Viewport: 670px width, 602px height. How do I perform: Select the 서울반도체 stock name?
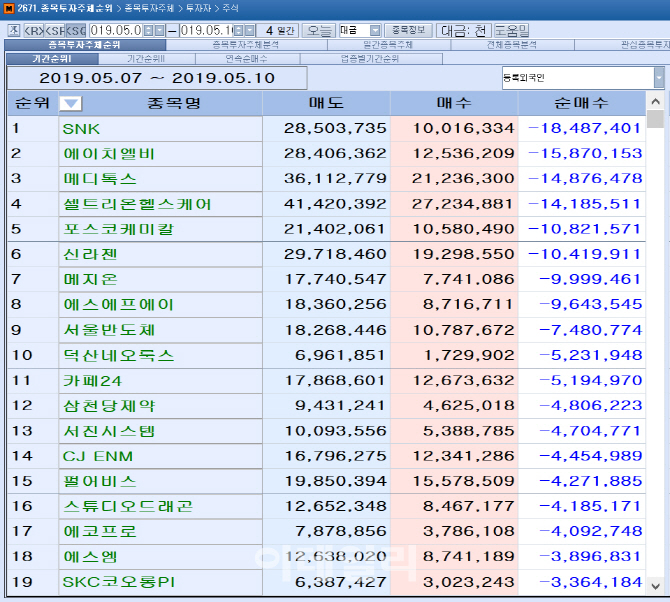(109, 330)
